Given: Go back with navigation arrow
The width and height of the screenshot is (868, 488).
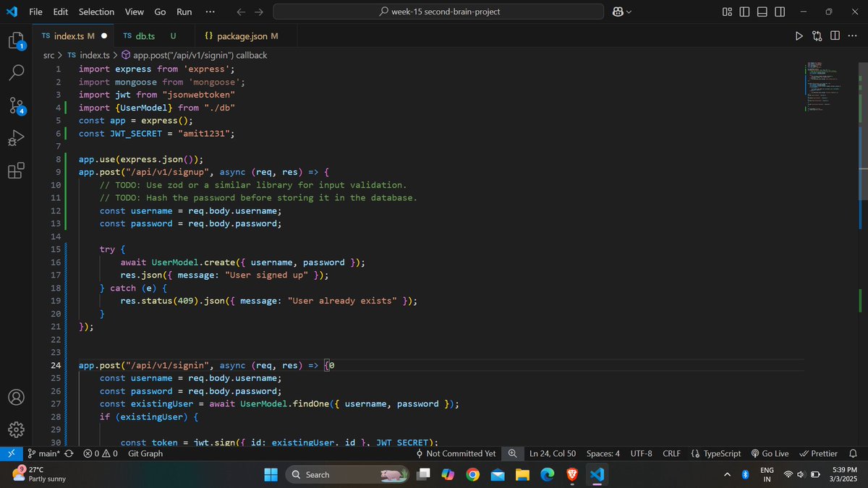Looking at the screenshot, I should click(241, 12).
